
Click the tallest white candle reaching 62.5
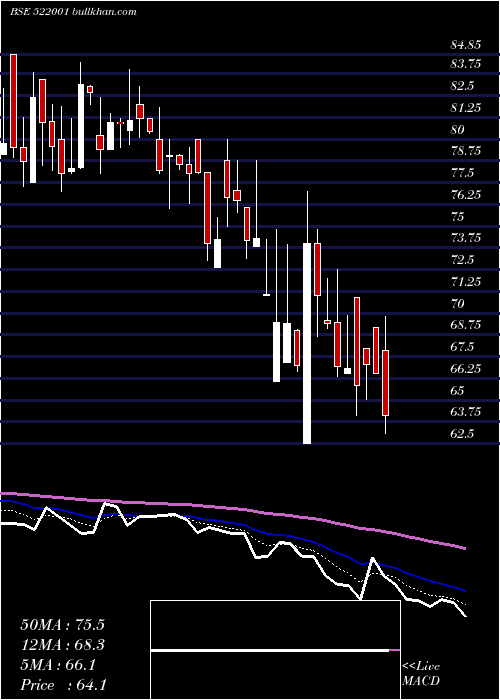point(307,343)
